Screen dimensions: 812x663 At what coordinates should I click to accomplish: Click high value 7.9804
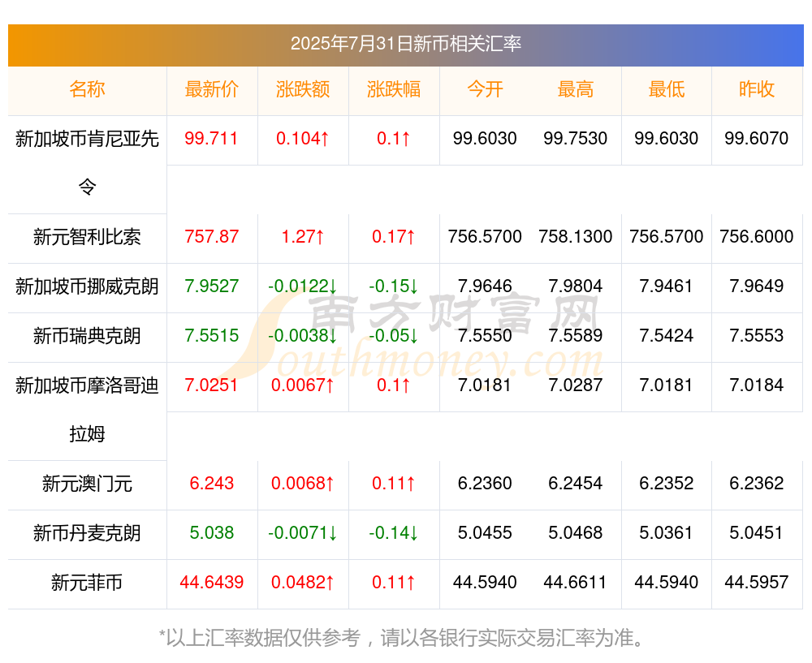coord(576,286)
